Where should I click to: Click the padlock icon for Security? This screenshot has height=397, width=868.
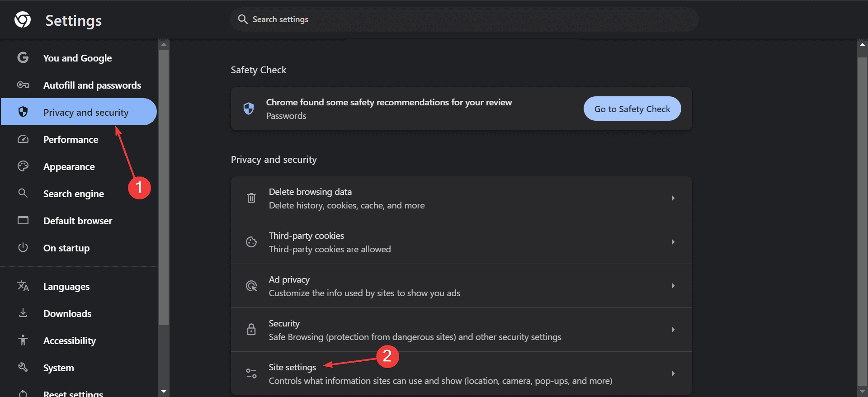point(251,330)
